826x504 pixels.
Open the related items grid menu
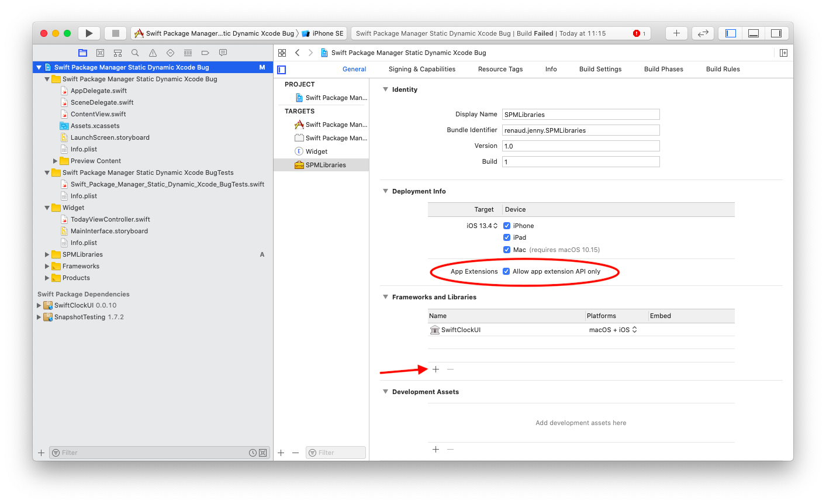[282, 53]
